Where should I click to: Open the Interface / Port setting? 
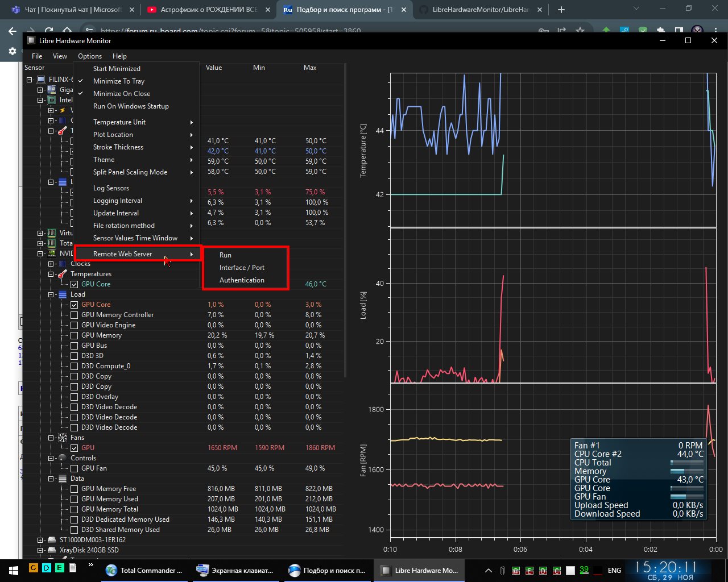[242, 268]
